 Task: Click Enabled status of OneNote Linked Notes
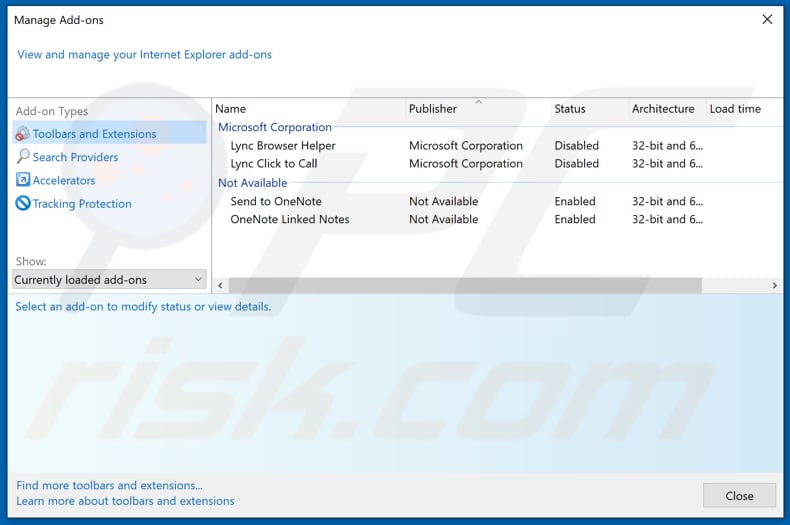click(575, 219)
